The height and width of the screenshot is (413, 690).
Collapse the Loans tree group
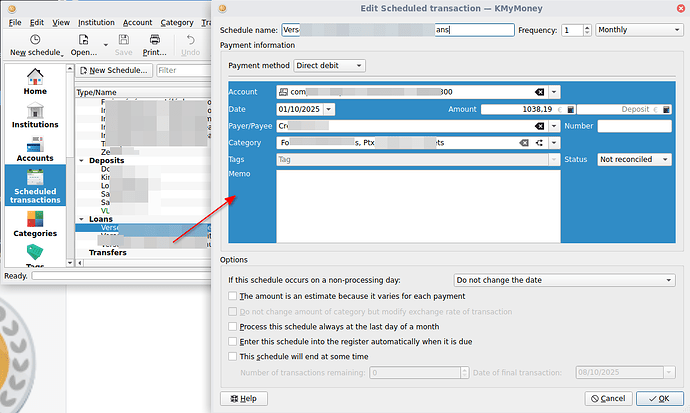pos(81,218)
